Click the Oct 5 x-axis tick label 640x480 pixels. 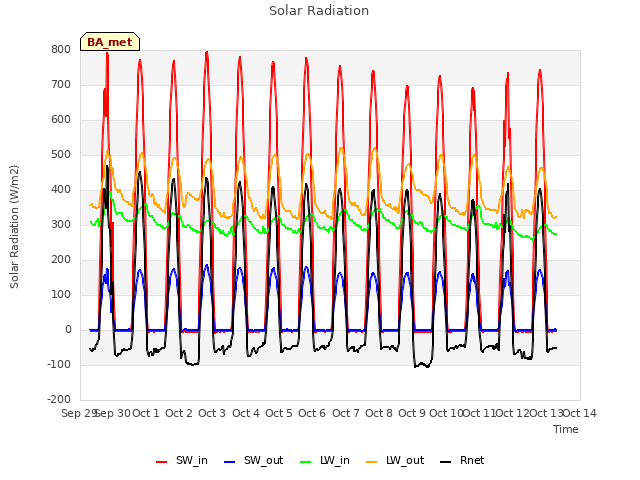(279, 413)
